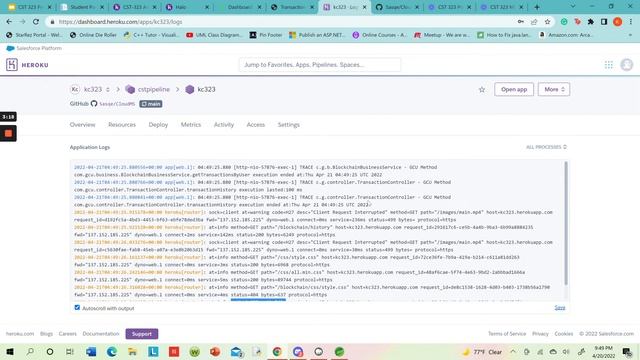Open File Explorer from taskbar
The width and height of the screenshot is (640, 360).
132,351
